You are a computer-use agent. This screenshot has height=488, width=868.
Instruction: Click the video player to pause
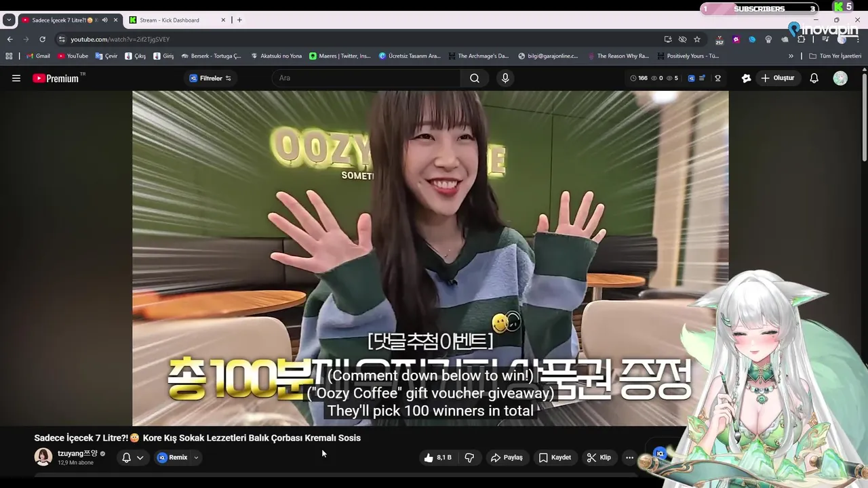coord(431,258)
